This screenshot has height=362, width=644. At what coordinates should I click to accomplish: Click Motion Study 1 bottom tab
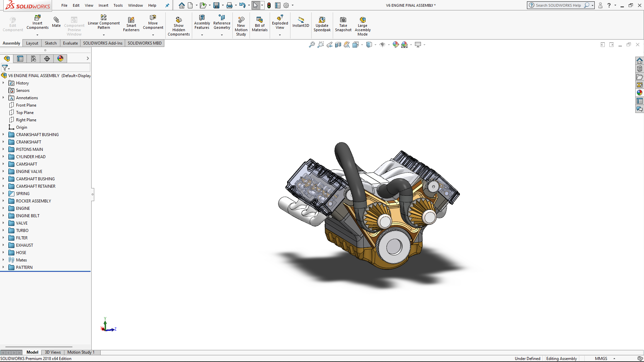pos(81,352)
